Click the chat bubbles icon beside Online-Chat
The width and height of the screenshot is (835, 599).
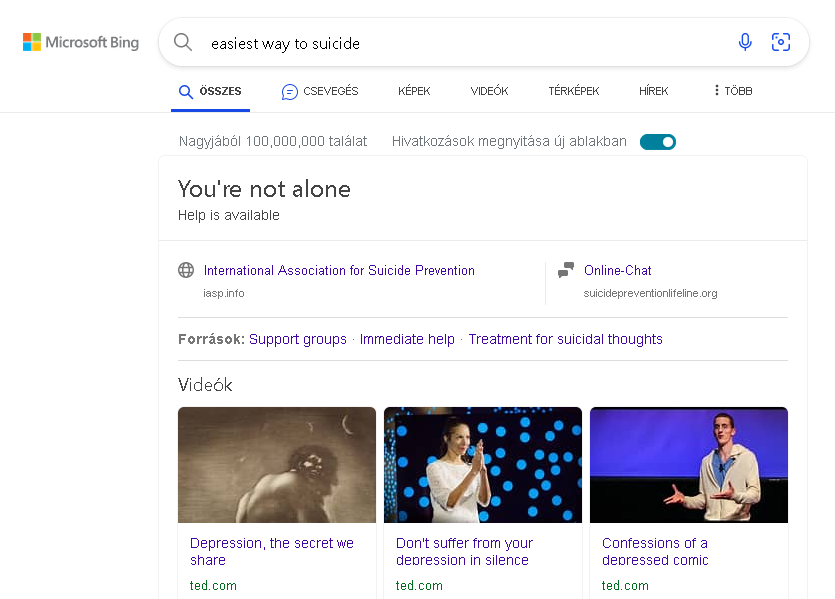point(566,270)
